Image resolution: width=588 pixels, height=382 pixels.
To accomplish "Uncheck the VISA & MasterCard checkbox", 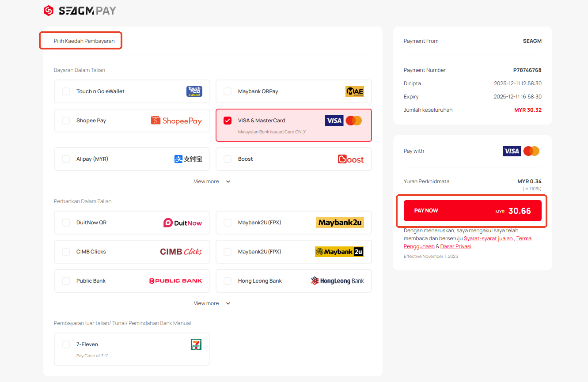I will pyautogui.click(x=228, y=121).
